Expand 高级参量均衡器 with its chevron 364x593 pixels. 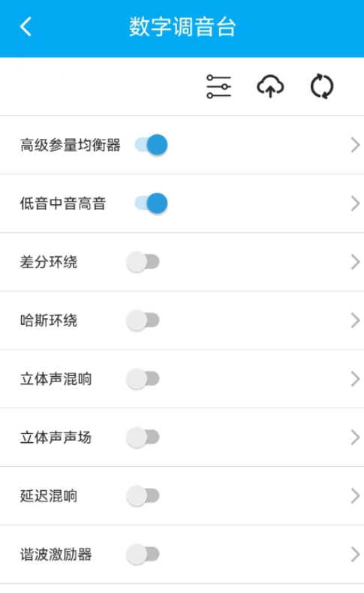point(355,145)
